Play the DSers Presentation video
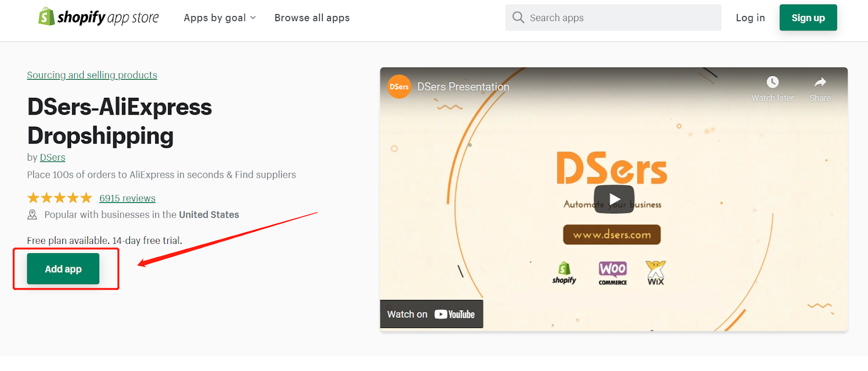Screen dimensions: 868x371 [x=614, y=199]
